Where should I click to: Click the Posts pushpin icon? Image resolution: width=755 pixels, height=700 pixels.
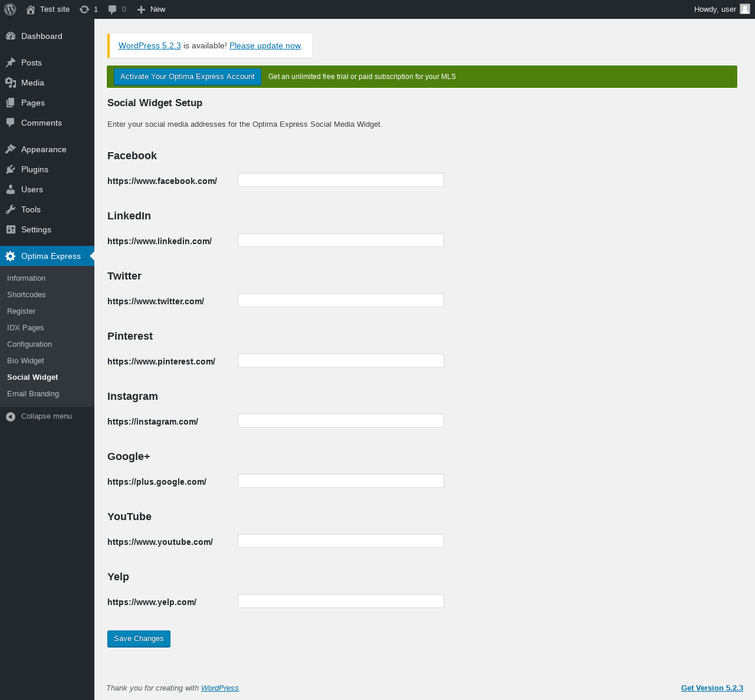point(11,63)
